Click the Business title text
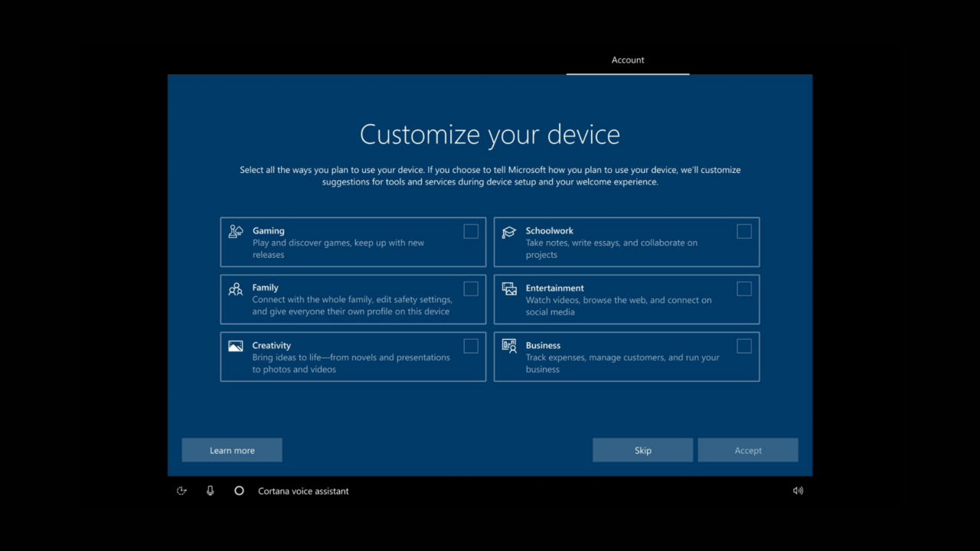Viewport: 980px width, 551px height. (x=544, y=345)
